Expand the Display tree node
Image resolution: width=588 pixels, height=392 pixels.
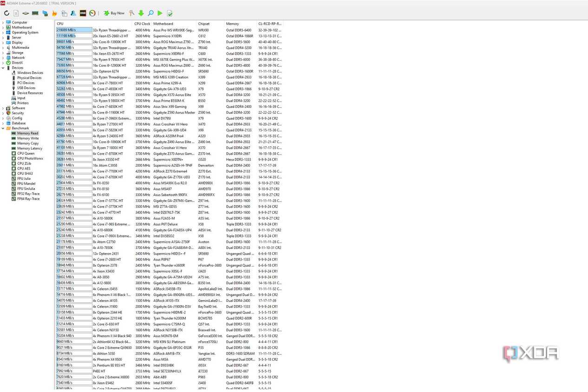[3, 43]
